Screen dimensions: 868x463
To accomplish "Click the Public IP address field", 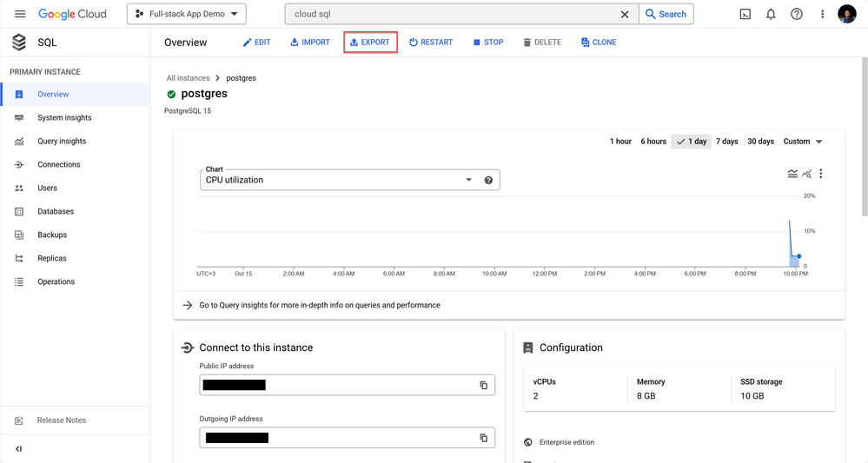I will [347, 385].
